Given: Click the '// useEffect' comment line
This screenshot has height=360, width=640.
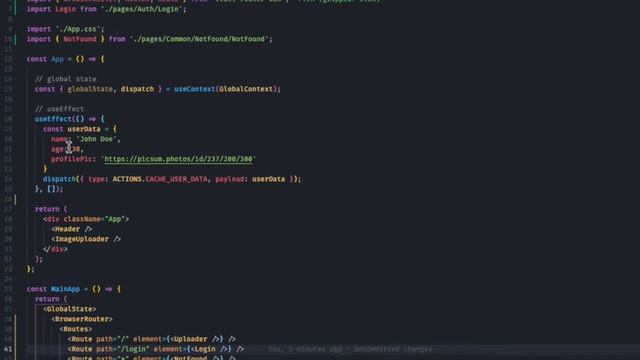Looking at the screenshot, I should pos(60,109).
